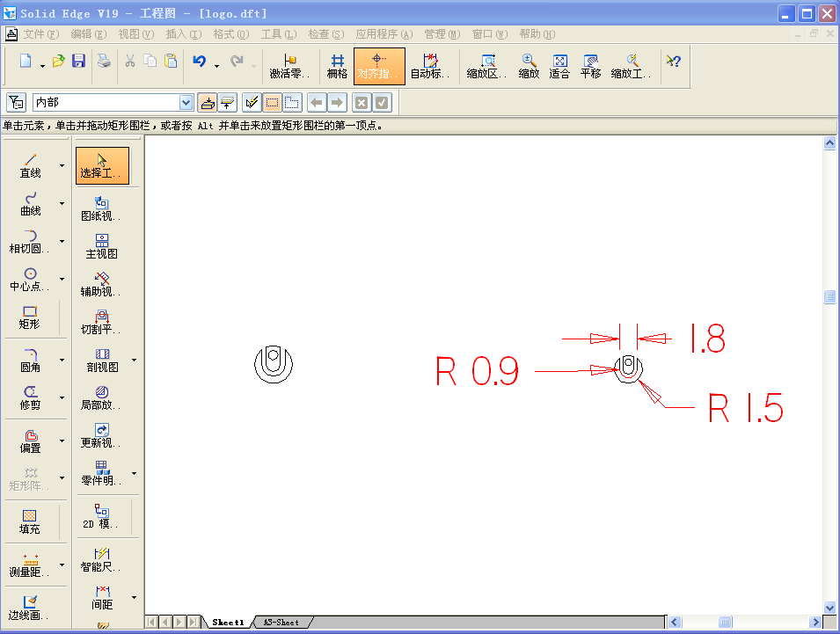Select the Measure Distance (测量距) tool
Image resolution: width=840 pixels, height=634 pixels.
point(31,565)
